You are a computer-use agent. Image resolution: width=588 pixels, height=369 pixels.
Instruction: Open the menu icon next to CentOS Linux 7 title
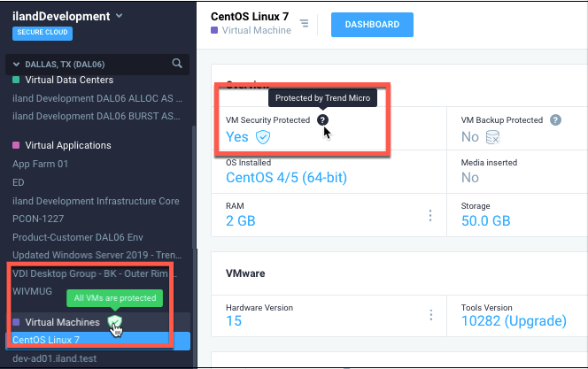[305, 24]
